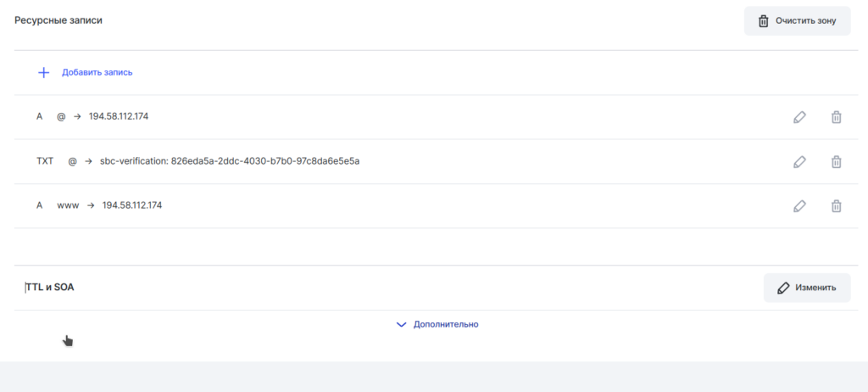This screenshot has height=392, width=868.
Task: Select the @ record IP 194.58.112.174
Action: click(118, 117)
